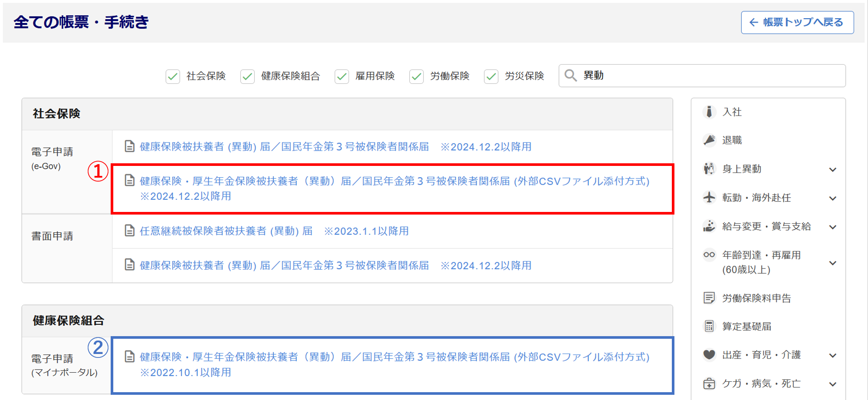868x400 pixels.
Task: Click the 年齢到達・再雇用 glasses icon
Action: (709, 255)
